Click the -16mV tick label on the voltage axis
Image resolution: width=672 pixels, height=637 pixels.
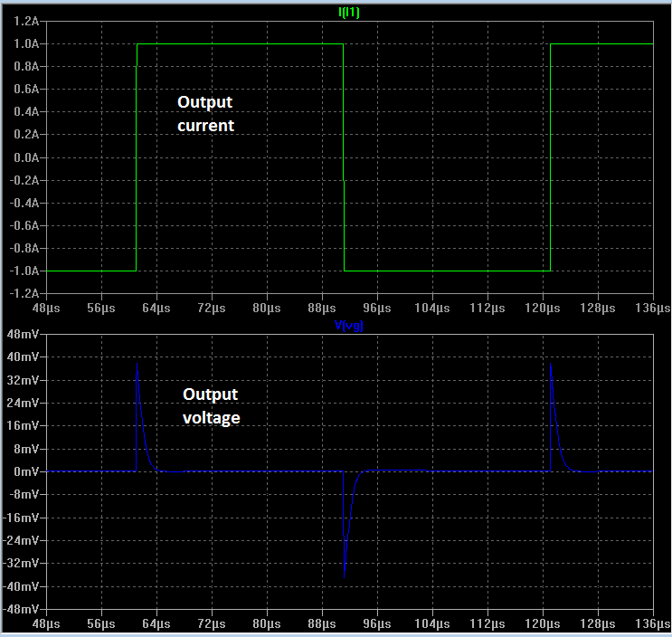coord(21,518)
